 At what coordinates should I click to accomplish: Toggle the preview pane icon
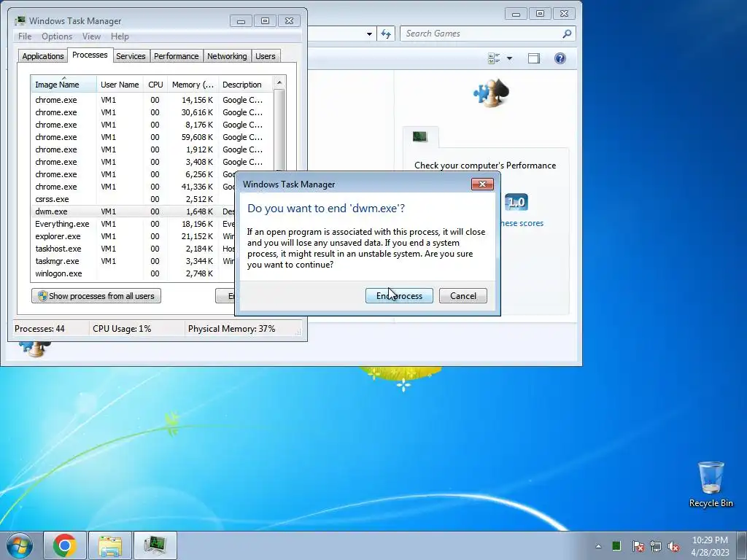tap(534, 58)
